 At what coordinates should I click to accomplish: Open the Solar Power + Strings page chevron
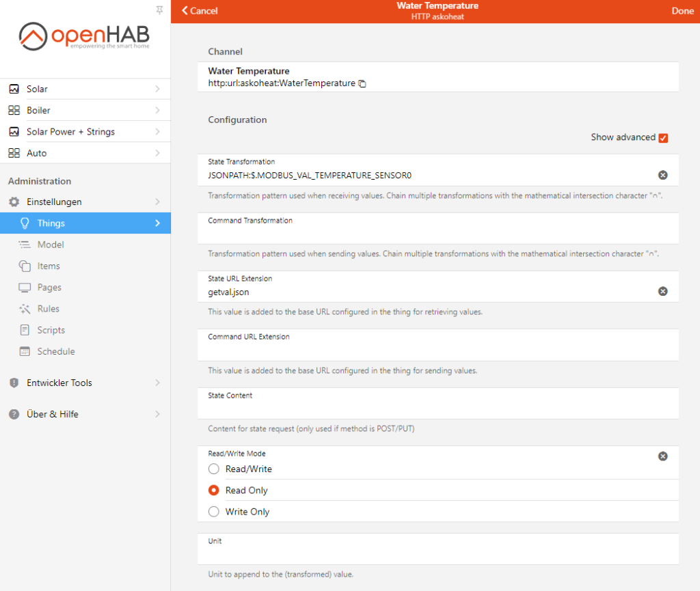[x=158, y=132]
